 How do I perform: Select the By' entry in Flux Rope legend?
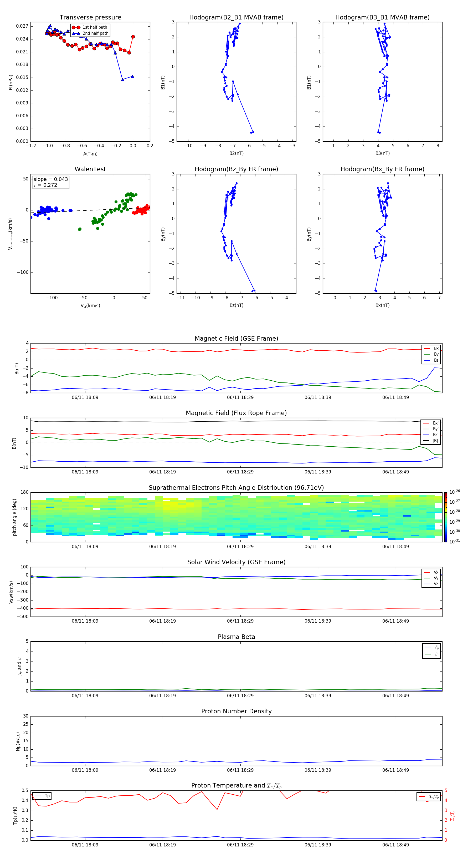click(431, 429)
